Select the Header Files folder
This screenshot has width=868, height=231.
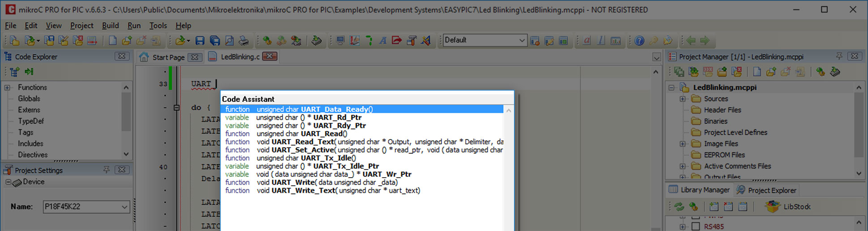(722, 110)
